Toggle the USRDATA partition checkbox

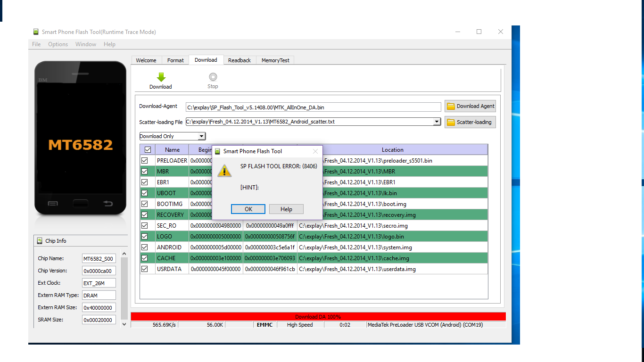tap(145, 269)
